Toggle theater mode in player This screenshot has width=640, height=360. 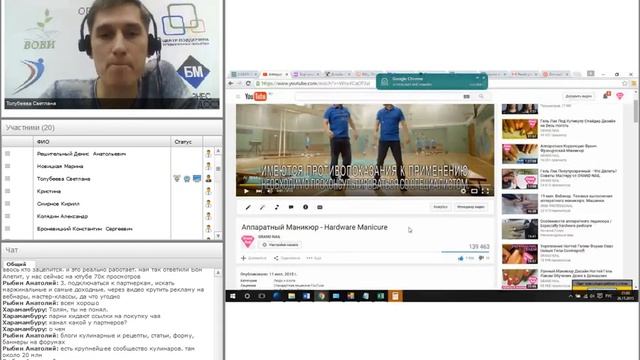(x=474, y=191)
